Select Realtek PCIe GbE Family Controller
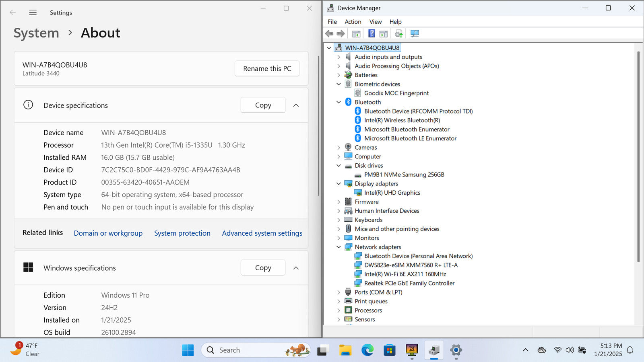Viewport: 644px width, 362px height. coord(409,283)
